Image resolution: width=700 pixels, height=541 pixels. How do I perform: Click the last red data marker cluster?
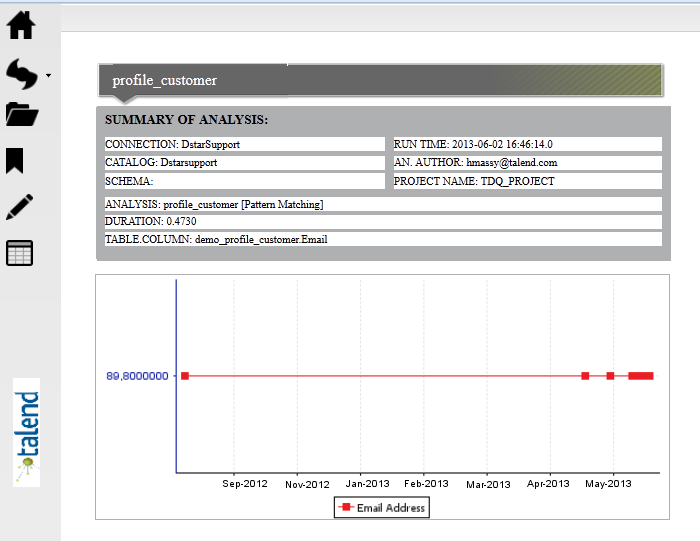tap(641, 376)
